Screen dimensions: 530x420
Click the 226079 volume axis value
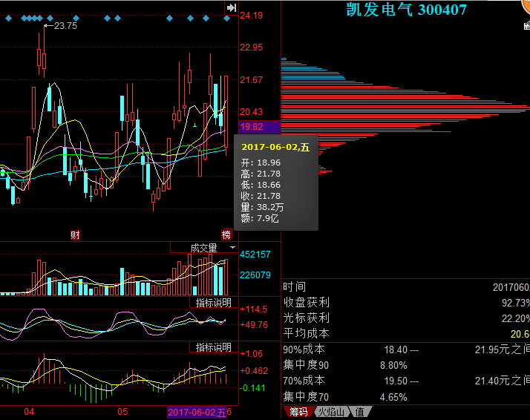pos(255,275)
